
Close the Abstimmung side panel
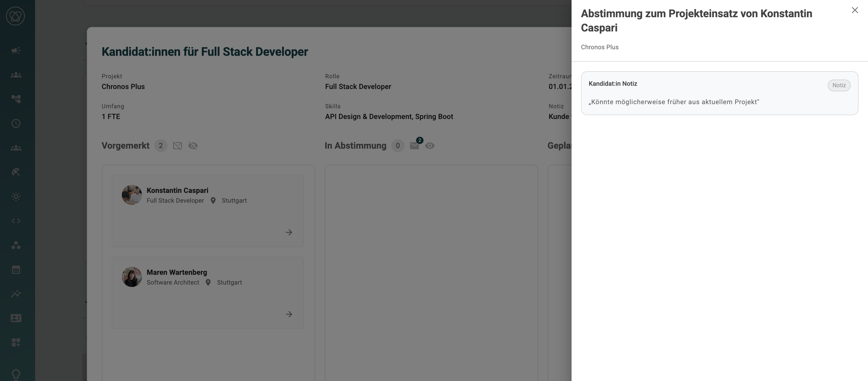tap(855, 10)
